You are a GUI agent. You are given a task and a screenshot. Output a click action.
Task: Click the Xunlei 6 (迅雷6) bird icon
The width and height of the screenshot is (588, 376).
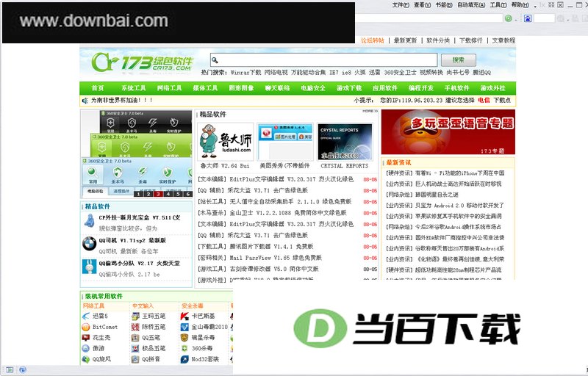[86, 316]
